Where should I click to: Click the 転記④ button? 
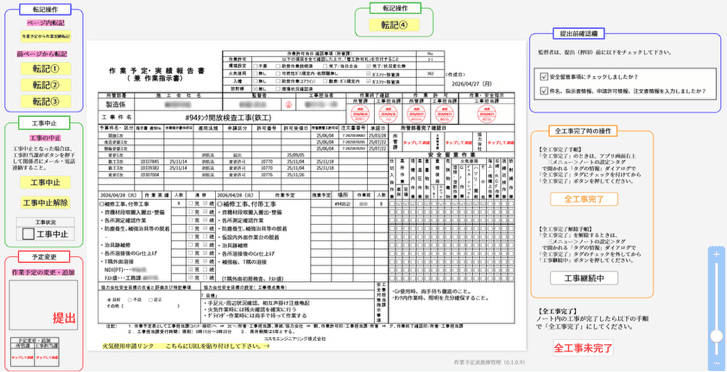click(394, 25)
